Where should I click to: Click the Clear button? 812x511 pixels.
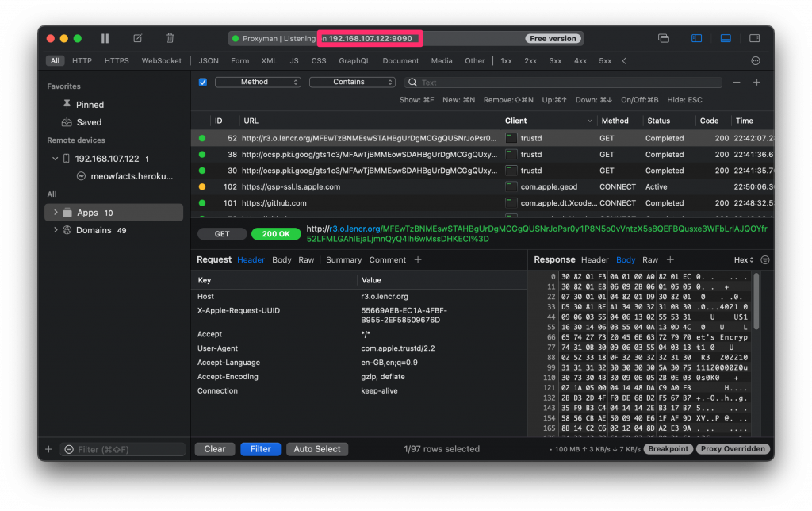(214, 449)
